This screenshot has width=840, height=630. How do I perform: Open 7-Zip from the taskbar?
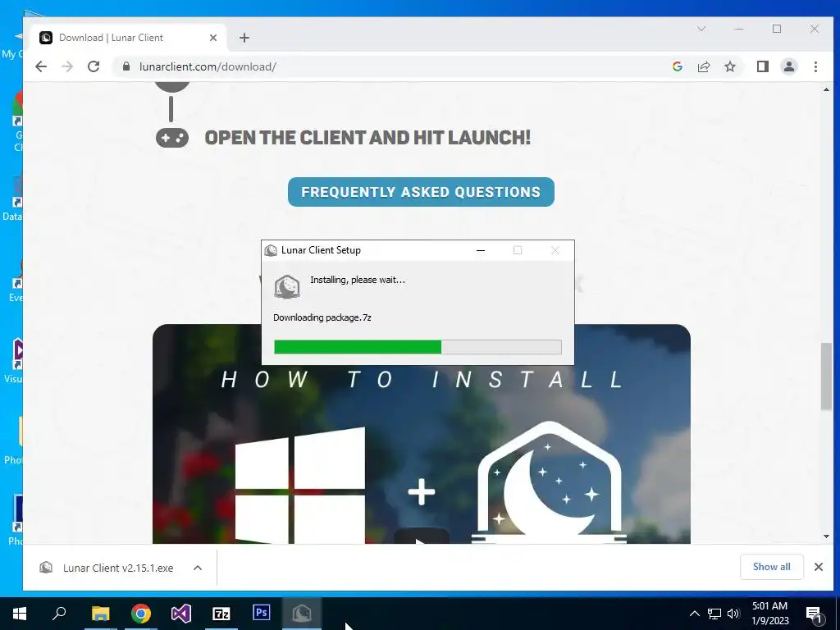click(221, 614)
